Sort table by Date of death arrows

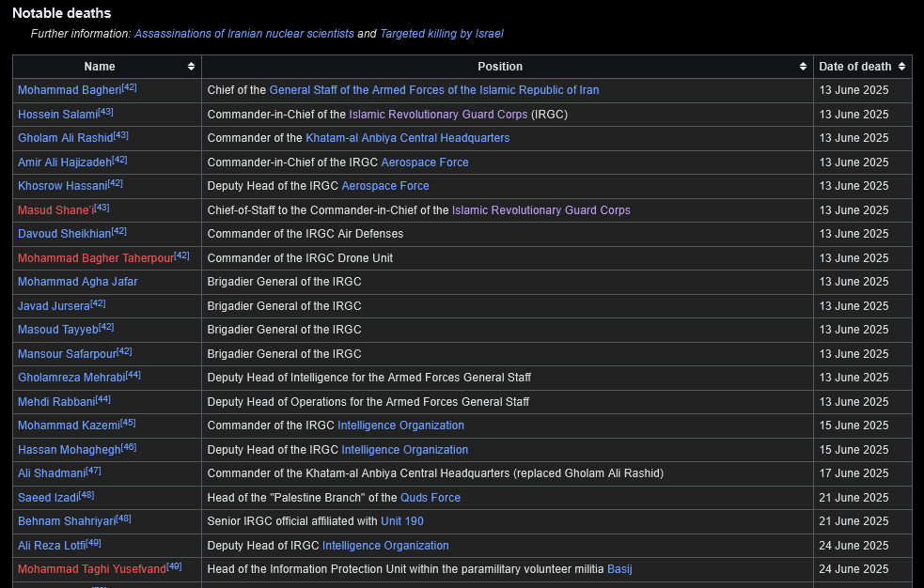pyautogui.click(x=901, y=67)
